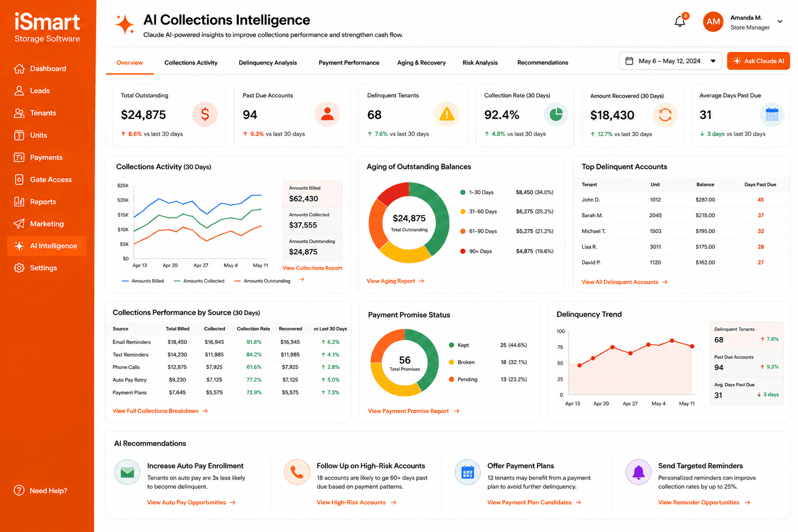Click the Targeted Reminders bell icon
This screenshot has width=798, height=532.
click(x=638, y=472)
